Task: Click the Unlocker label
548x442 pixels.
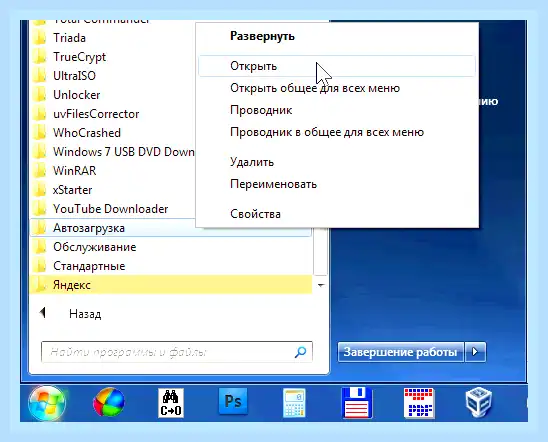Action: point(77,95)
